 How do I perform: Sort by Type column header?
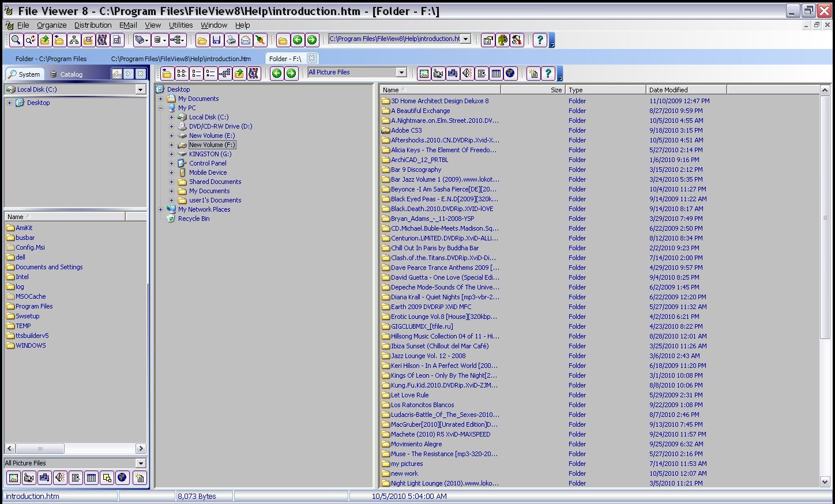tap(605, 89)
